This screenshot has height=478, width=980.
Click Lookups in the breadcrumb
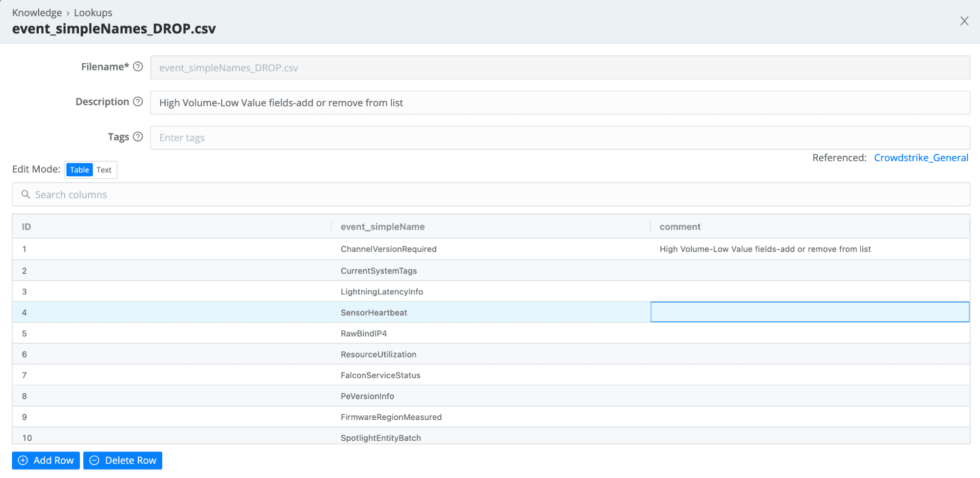pyautogui.click(x=93, y=13)
